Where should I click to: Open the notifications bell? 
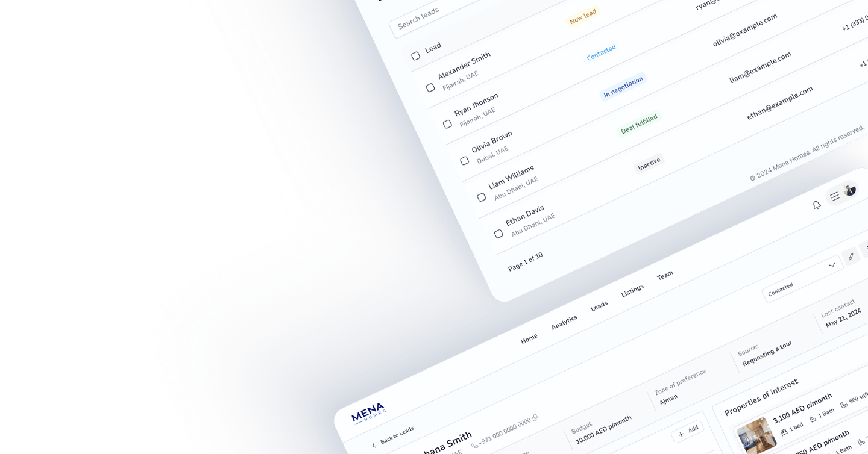817,205
